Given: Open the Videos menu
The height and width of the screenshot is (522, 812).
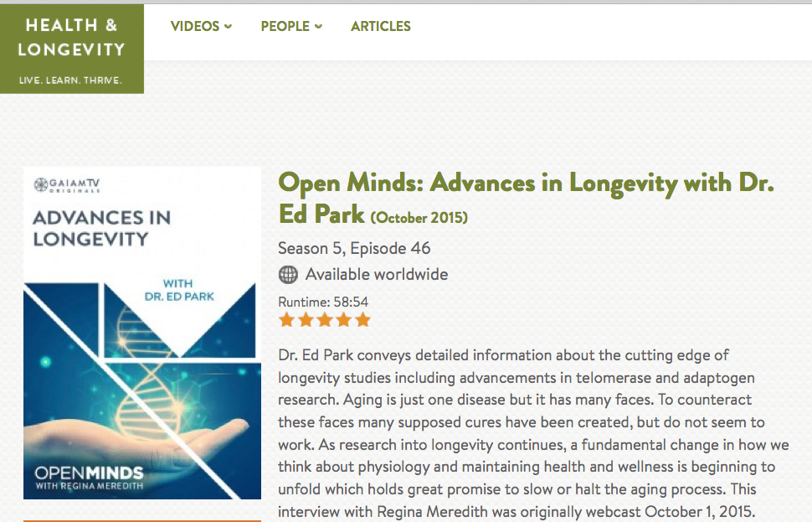Looking at the screenshot, I should tap(201, 26).
